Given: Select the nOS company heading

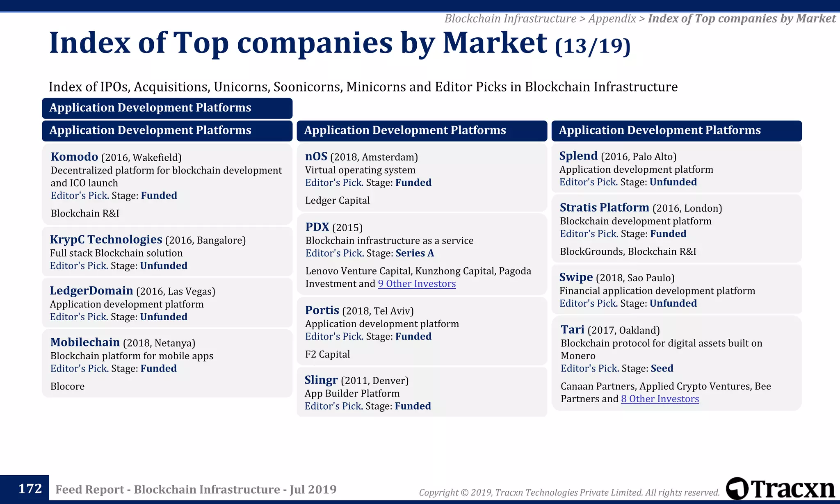Looking at the screenshot, I should [316, 157].
